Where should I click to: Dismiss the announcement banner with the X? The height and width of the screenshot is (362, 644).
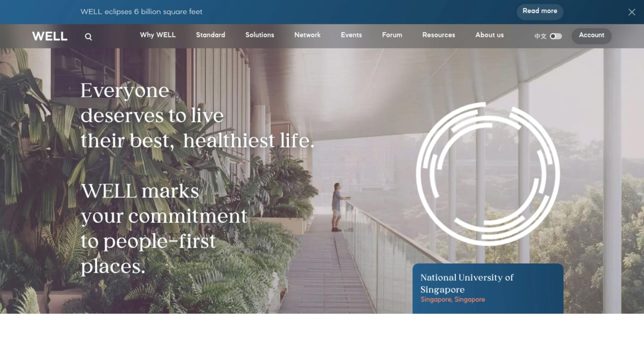632,12
